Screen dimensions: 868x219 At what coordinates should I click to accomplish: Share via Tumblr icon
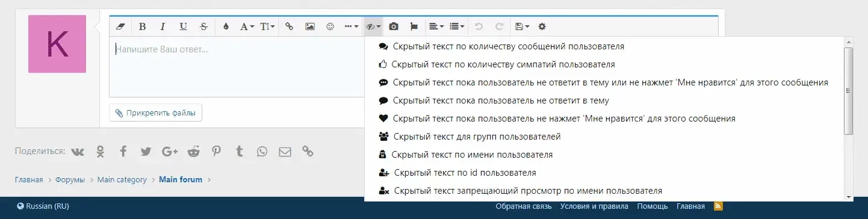(240, 152)
